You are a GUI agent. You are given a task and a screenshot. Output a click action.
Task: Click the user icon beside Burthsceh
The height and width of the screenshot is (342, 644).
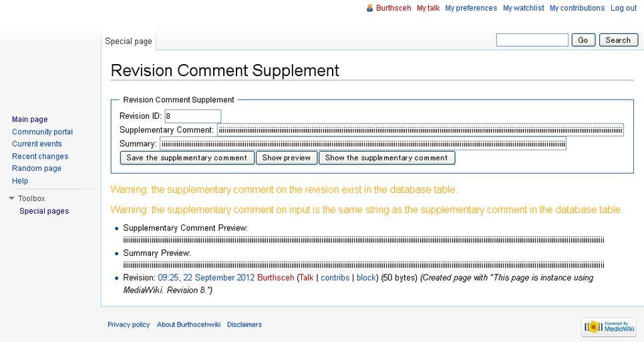[x=369, y=8]
